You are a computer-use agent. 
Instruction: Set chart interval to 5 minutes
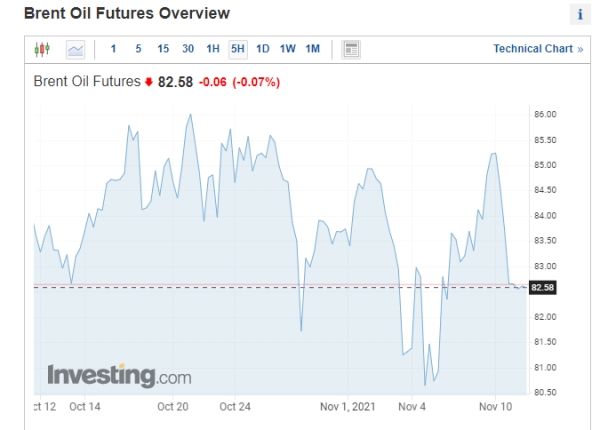(x=138, y=49)
